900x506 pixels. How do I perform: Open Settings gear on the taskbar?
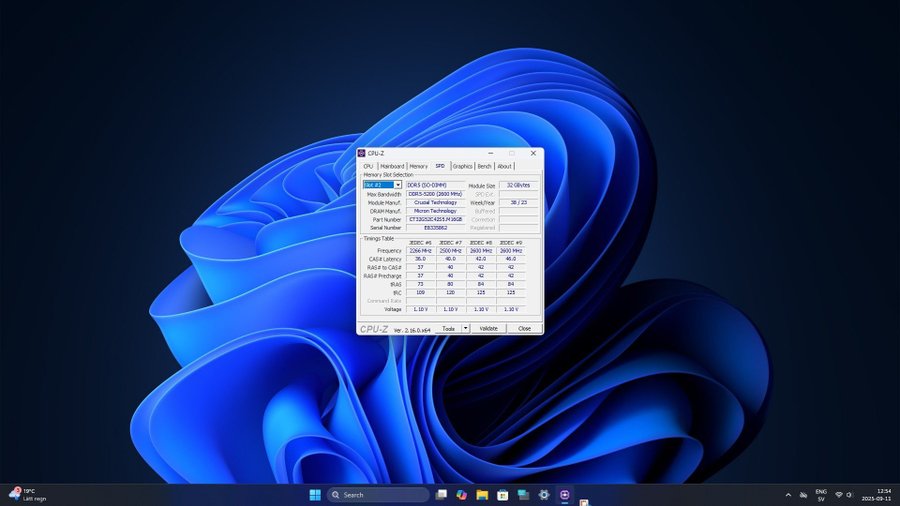coord(544,495)
